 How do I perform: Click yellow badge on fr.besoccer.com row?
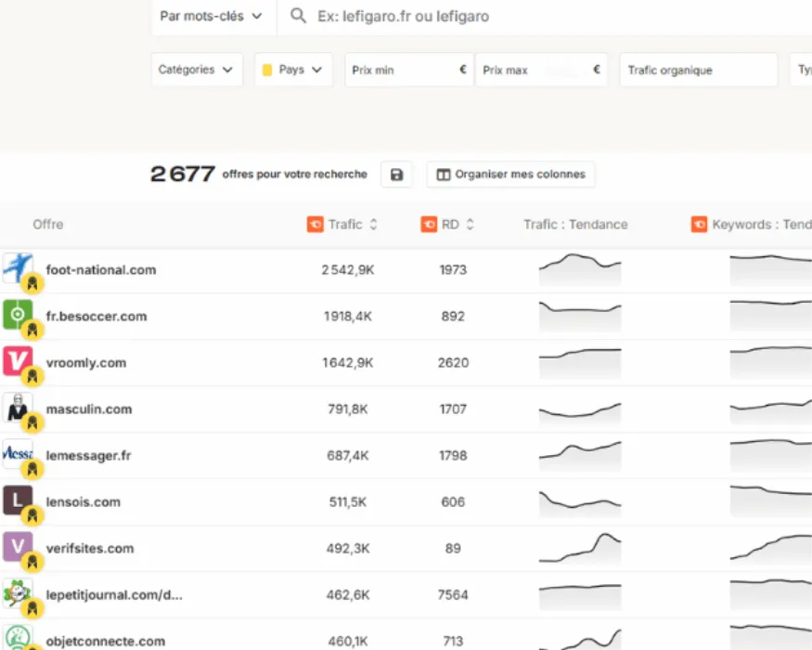click(x=32, y=330)
